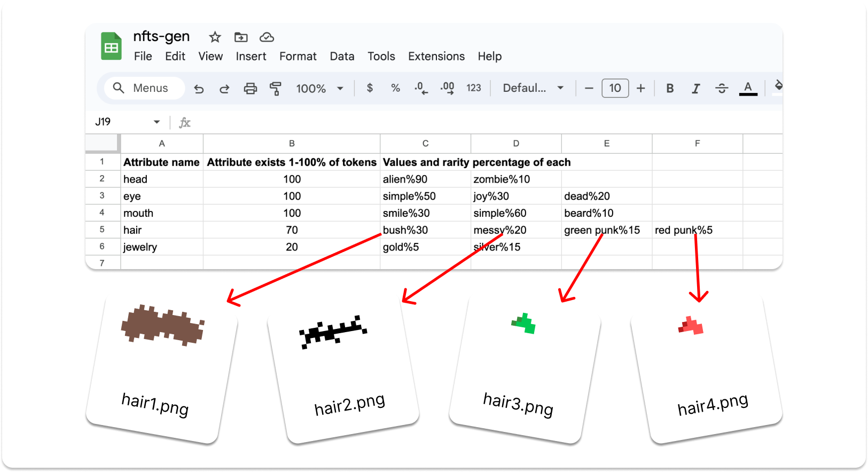The width and height of the screenshot is (868, 472).
Task: Format as percent
Action: click(395, 88)
